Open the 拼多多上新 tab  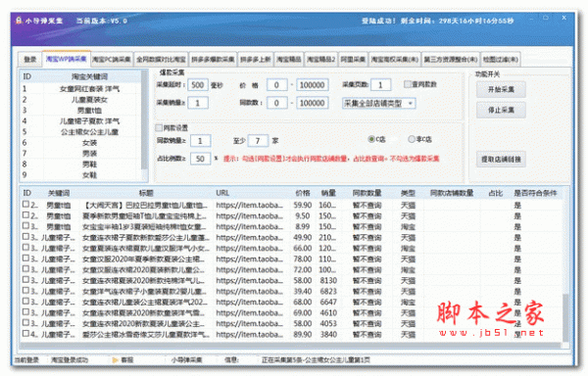256,59
